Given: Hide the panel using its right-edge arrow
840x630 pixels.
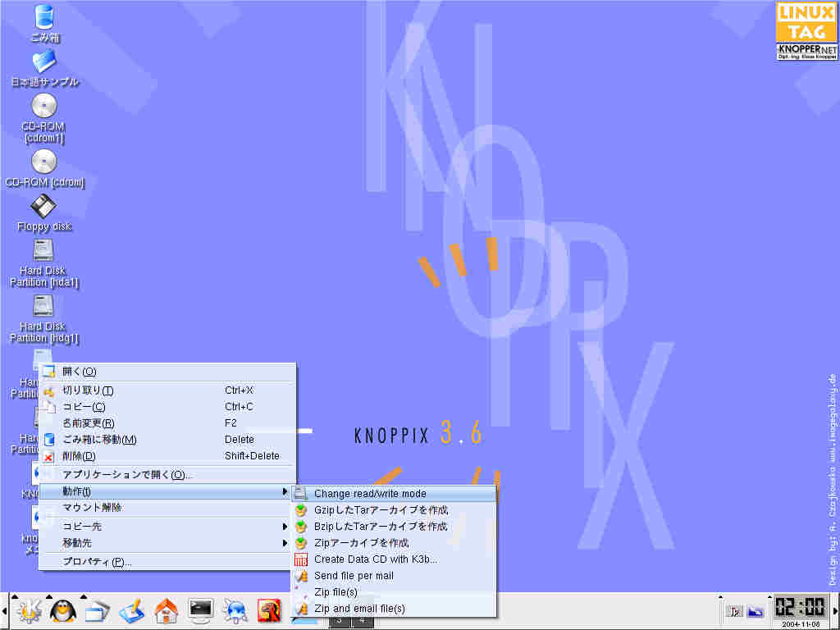Looking at the screenshot, I should pos(836,611).
